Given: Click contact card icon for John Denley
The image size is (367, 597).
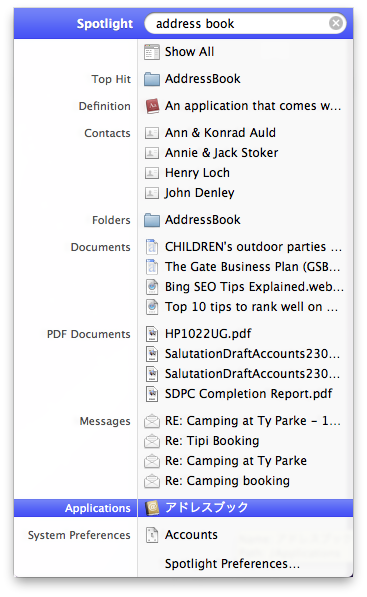Looking at the screenshot, I should point(152,193).
